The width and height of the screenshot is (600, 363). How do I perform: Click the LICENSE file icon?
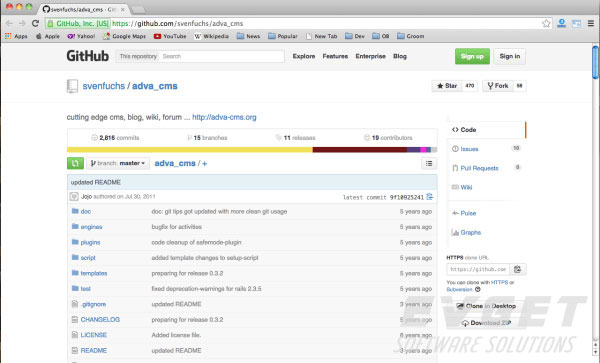(75, 335)
